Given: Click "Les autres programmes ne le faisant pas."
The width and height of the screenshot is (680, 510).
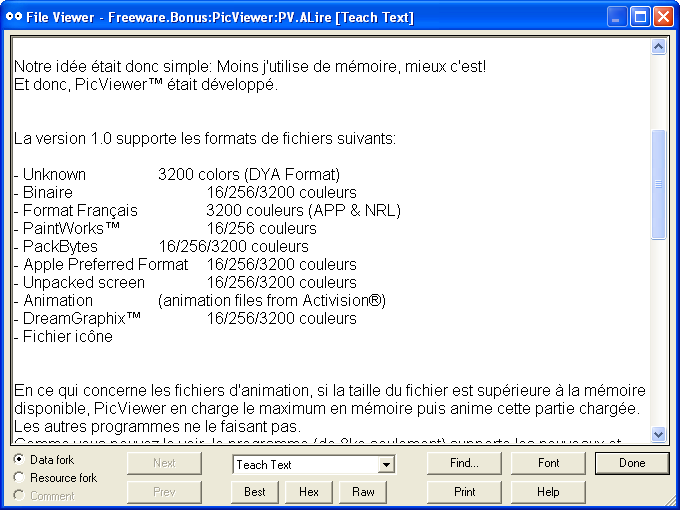Looking at the screenshot, I should 157,426.
